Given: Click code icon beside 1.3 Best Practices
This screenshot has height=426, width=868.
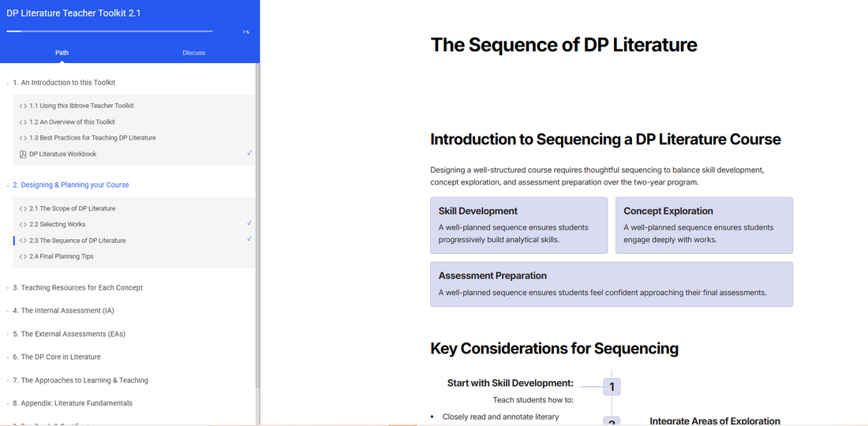Looking at the screenshot, I should [23, 138].
